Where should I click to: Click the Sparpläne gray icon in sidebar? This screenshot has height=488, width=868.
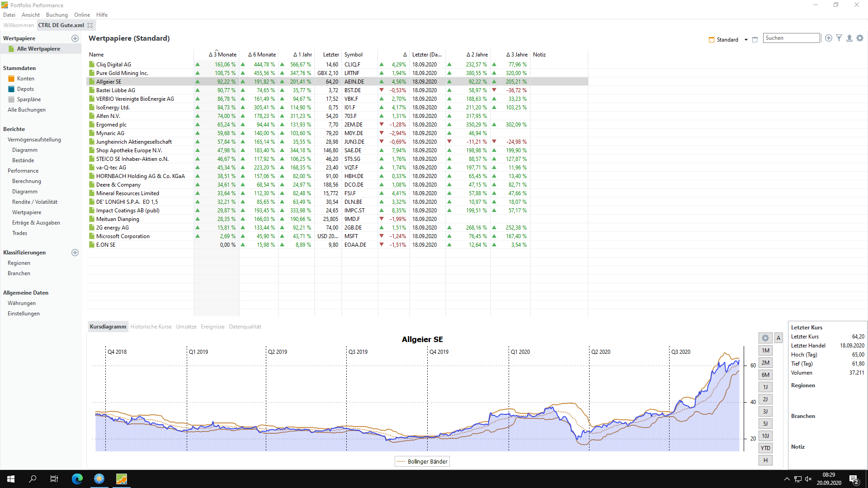point(11,99)
